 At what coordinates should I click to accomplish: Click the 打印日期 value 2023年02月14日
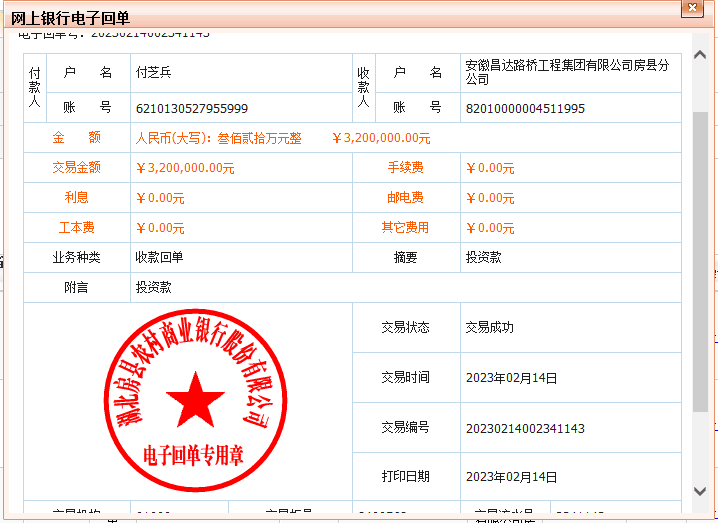tap(511, 477)
